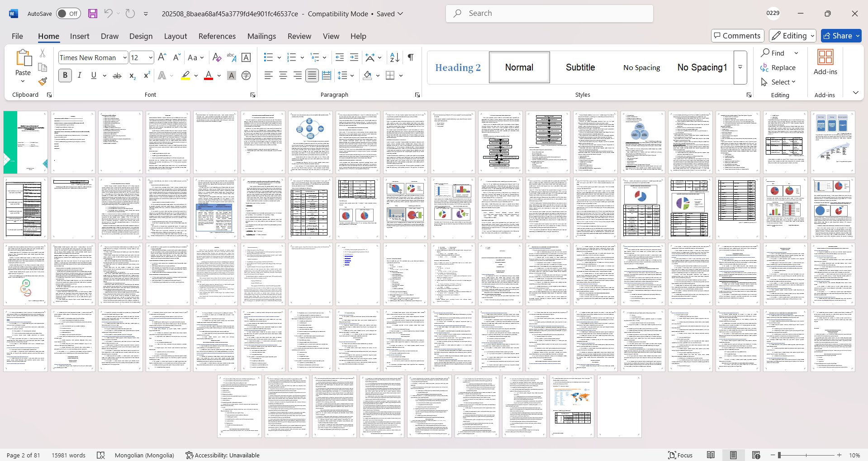Center align the paragraph
Screen dimensions: 868x461
pos(283,75)
